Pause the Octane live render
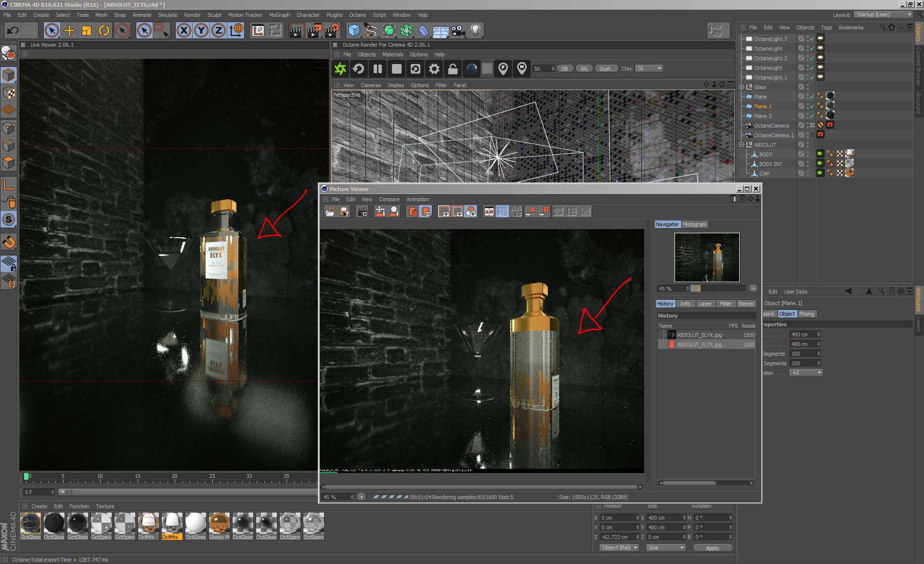Image resolution: width=924 pixels, height=564 pixels. click(378, 69)
